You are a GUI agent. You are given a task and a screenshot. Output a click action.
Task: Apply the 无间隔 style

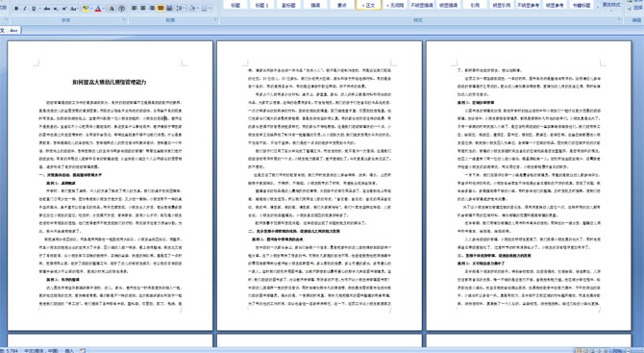coord(395,5)
